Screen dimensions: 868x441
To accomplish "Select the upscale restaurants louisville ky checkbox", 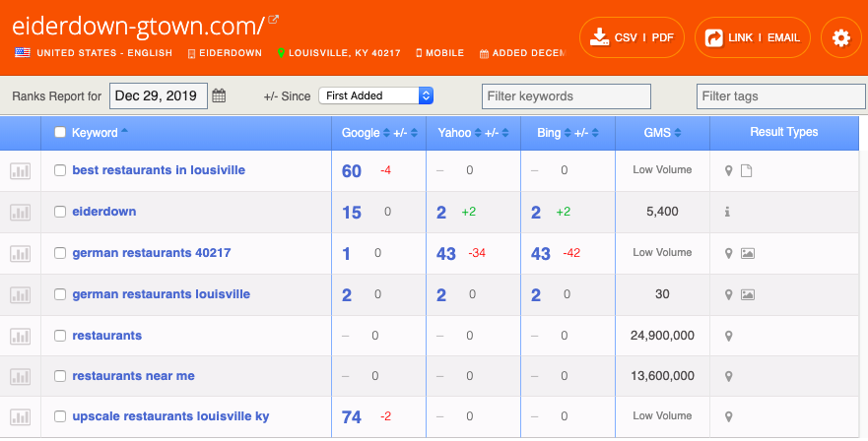I will pos(60,416).
